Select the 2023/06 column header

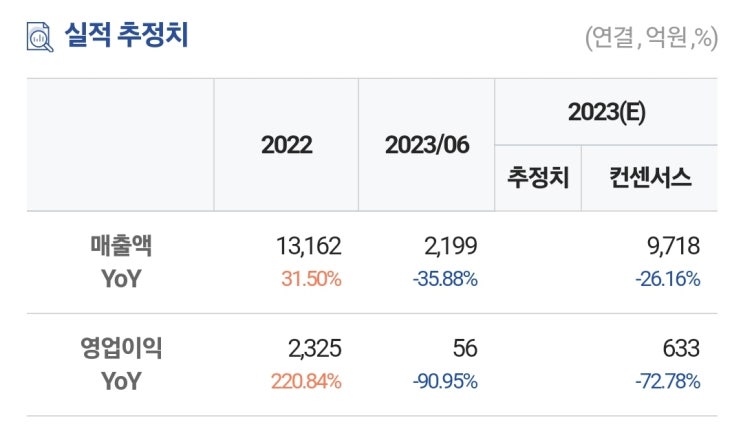(427, 144)
